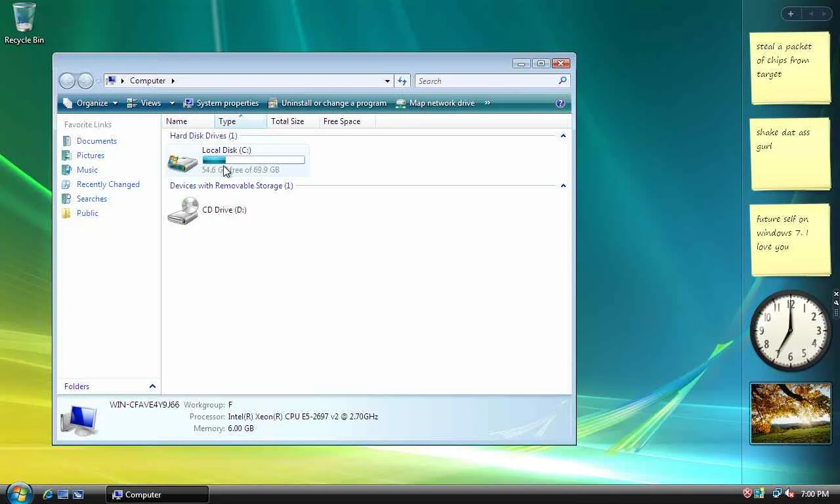Open the Pictures favorite link
Image resolution: width=840 pixels, height=504 pixels.
pos(91,156)
